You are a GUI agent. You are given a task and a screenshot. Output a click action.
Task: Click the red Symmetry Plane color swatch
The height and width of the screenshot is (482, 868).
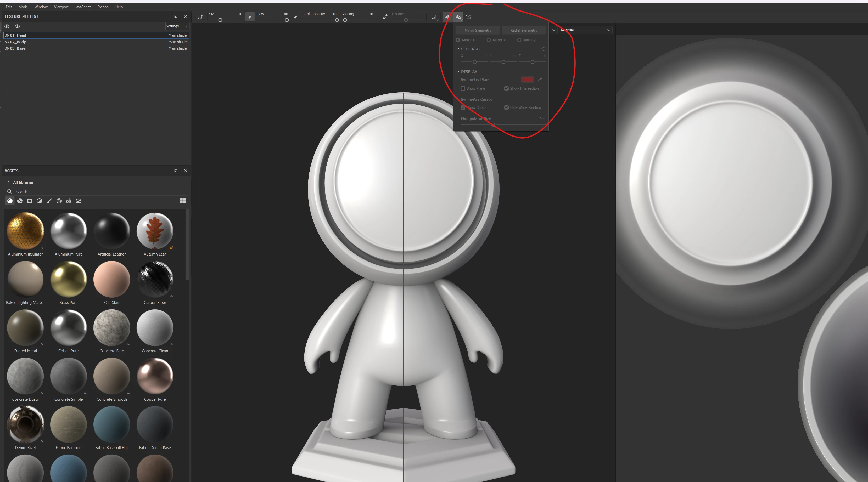pos(527,80)
